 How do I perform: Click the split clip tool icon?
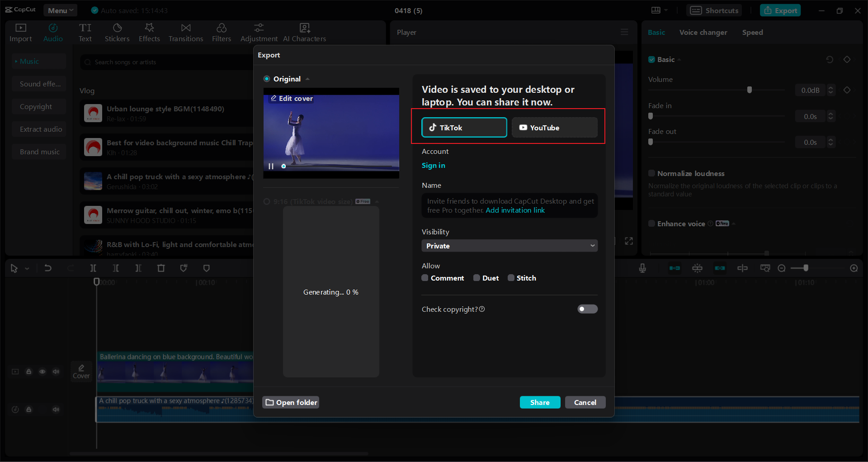coord(93,268)
